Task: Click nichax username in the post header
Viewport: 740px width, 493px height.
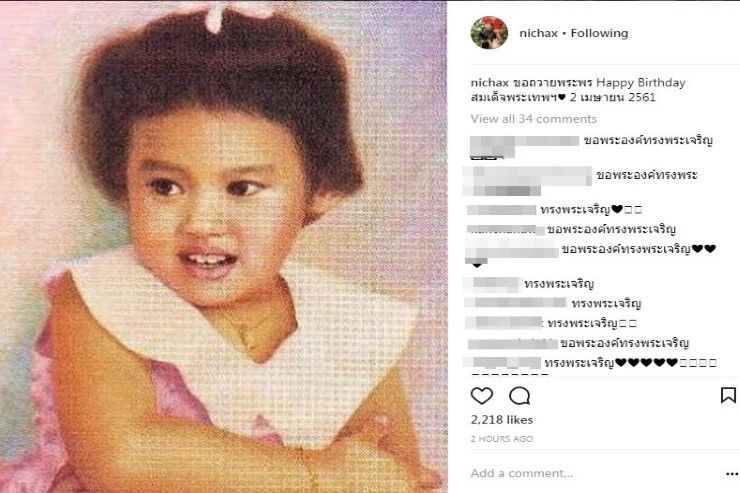Action: [x=538, y=33]
